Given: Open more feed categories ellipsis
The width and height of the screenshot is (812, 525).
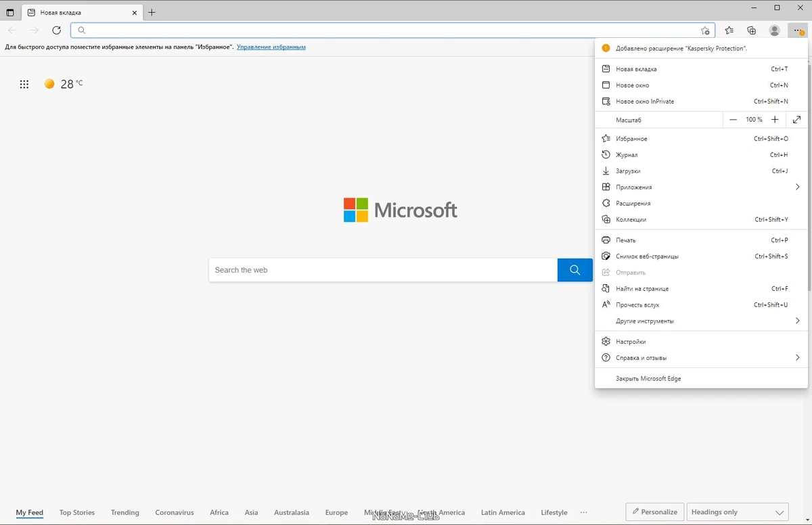Looking at the screenshot, I should (x=584, y=512).
